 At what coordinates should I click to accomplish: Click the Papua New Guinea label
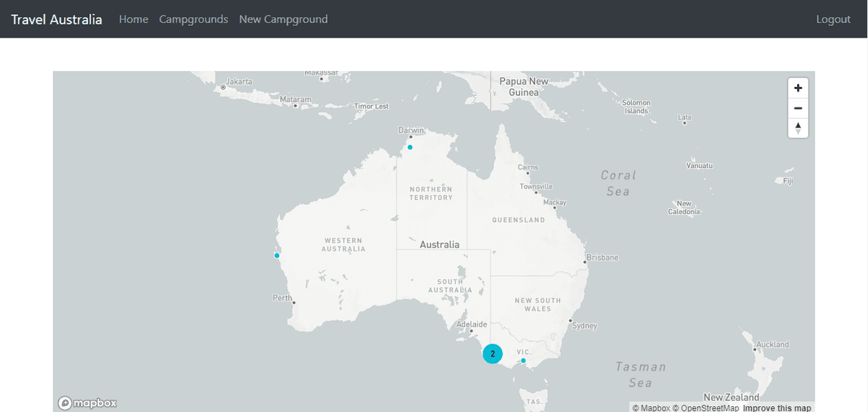tap(524, 87)
